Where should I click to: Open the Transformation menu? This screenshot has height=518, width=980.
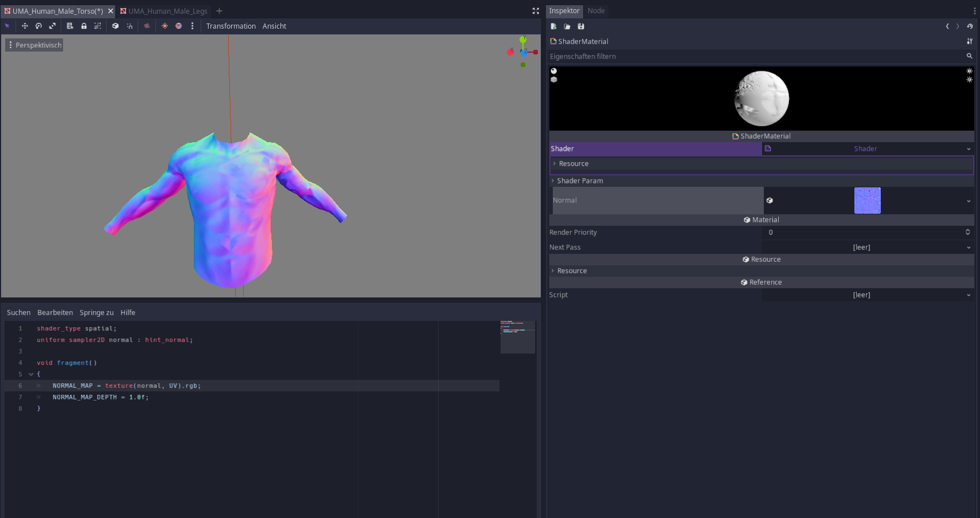tap(231, 26)
